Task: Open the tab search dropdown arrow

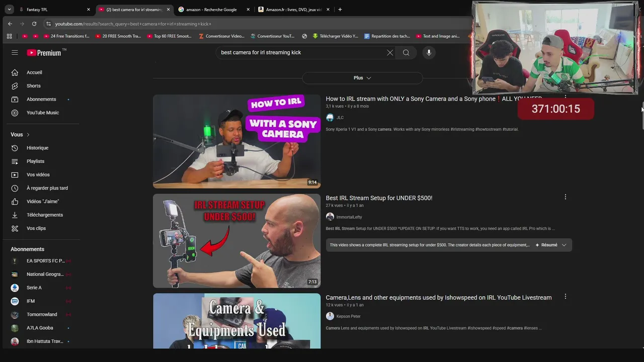Action: pyautogui.click(x=9, y=10)
